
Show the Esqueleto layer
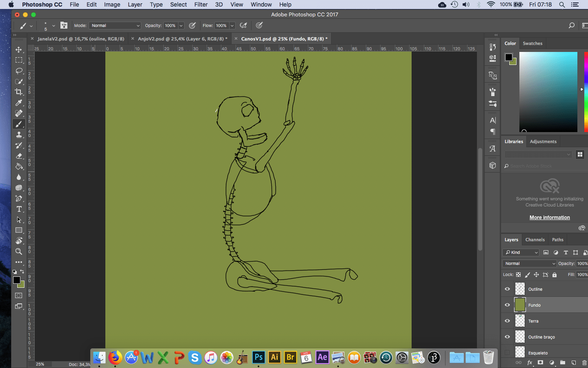(x=507, y=352)
